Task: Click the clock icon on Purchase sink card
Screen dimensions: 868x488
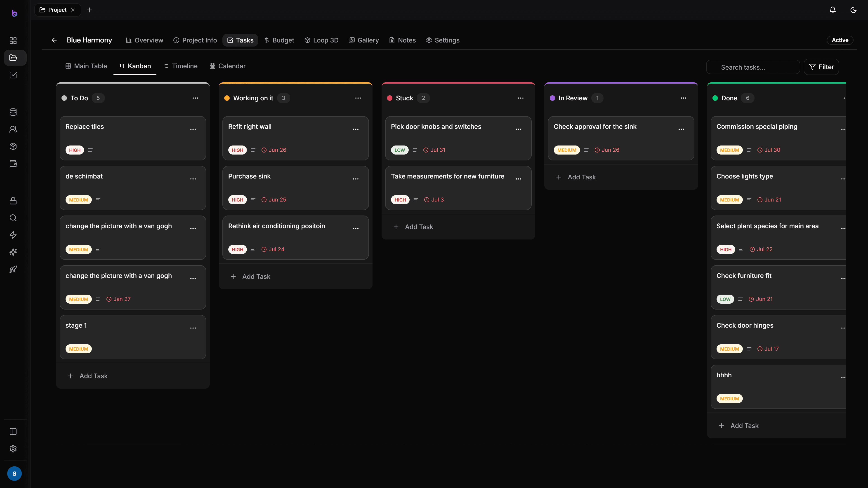Action: (264, 200)
